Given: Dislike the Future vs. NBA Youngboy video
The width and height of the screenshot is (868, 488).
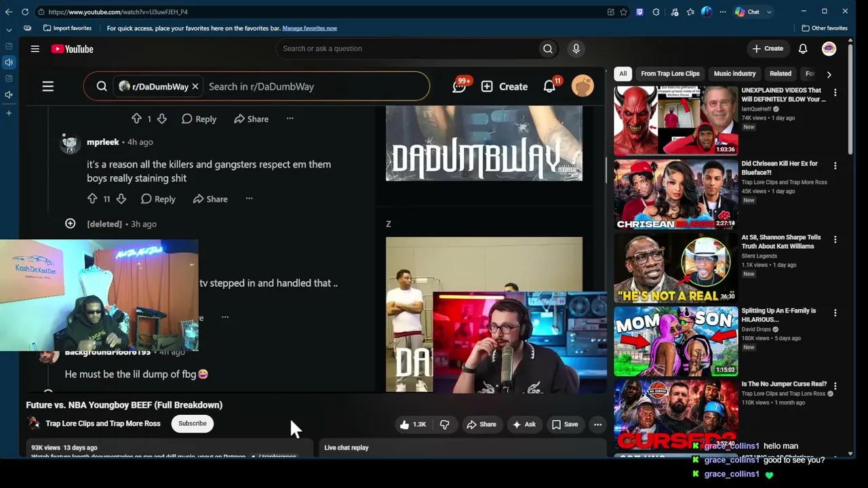Looking at the screenshot, I should tap(445, 424).
